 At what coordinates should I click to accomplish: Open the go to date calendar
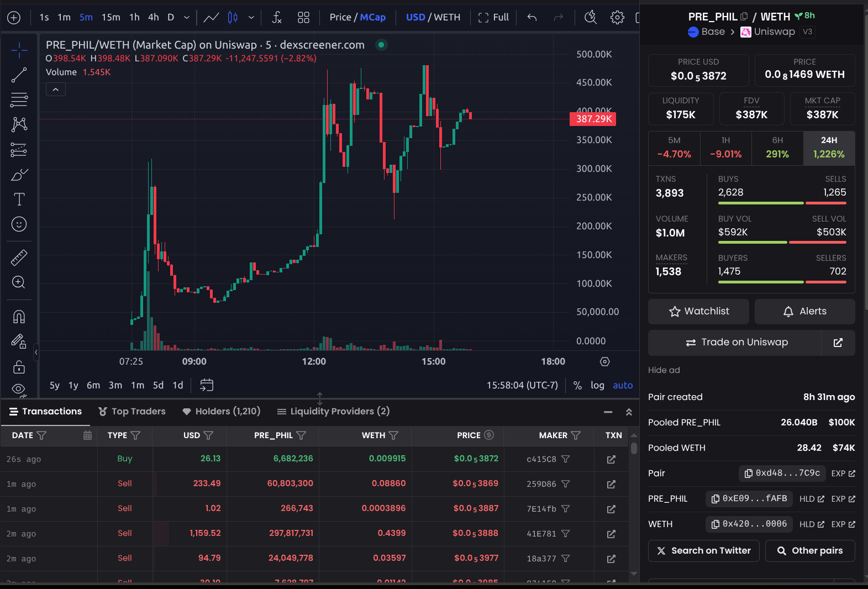click(207, 385)
